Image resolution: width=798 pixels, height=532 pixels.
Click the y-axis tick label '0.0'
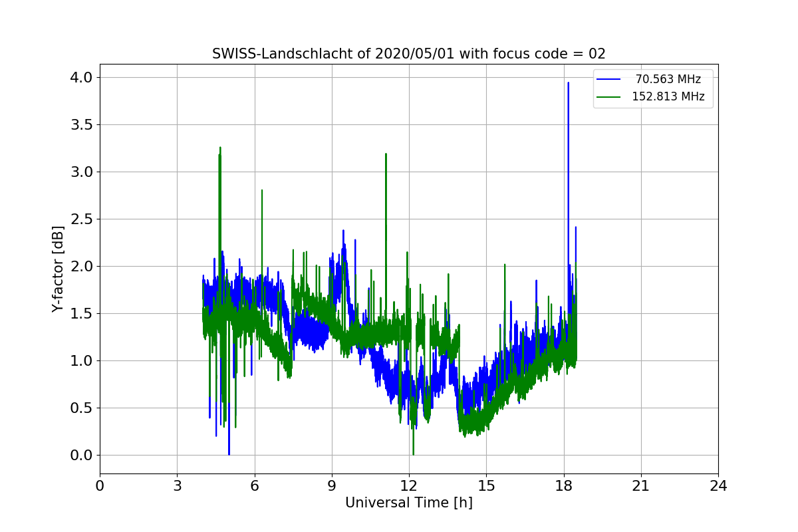82,456
